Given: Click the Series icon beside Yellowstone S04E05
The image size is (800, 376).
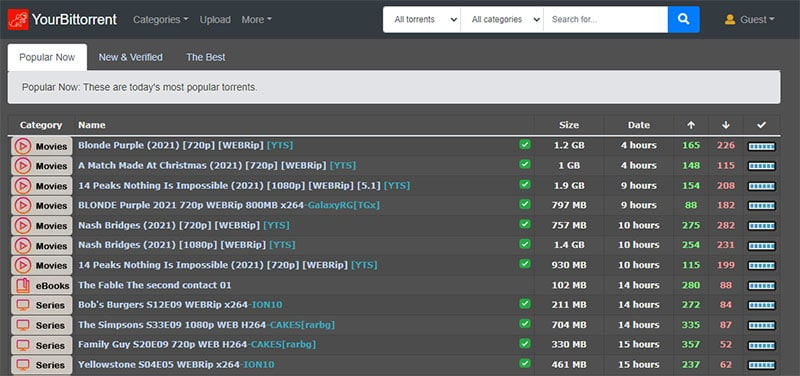Looking at the screenshot, I should [x=22, y=365].
